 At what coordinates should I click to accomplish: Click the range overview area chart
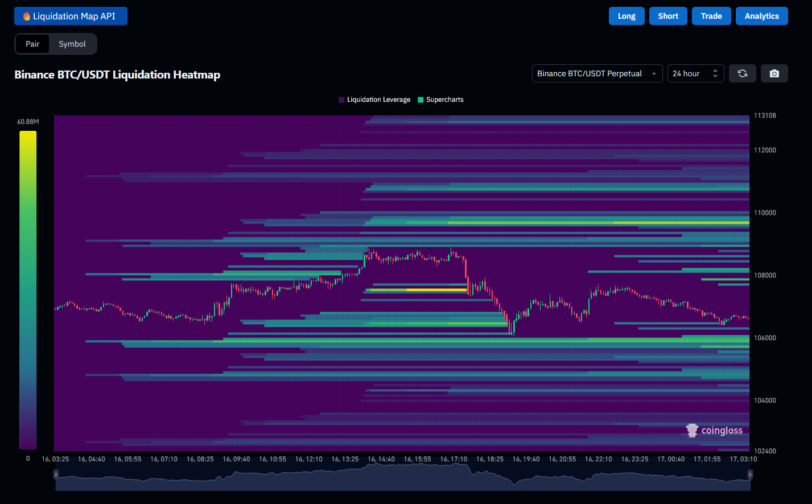click(403, 477)
